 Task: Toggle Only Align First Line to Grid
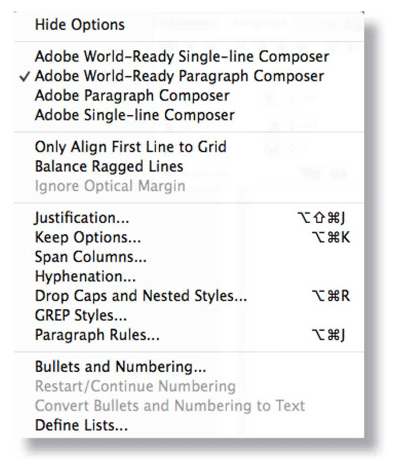click(x=189, y=147)
